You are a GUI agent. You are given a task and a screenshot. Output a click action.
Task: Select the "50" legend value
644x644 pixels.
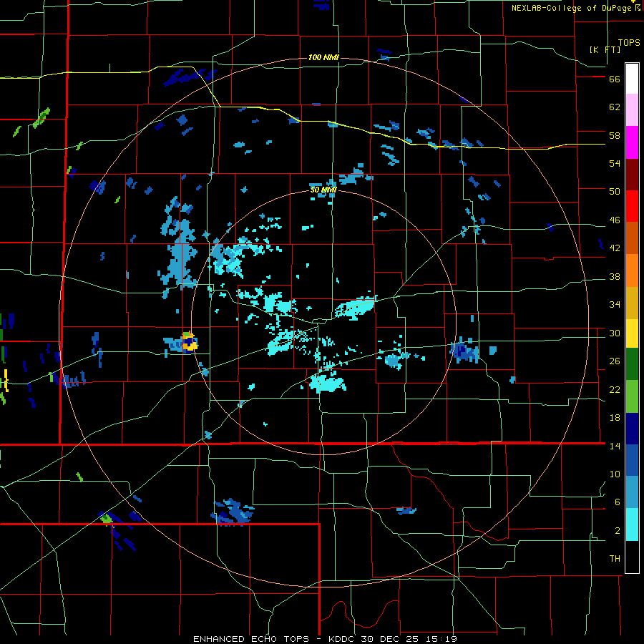(x=615, y=192)
